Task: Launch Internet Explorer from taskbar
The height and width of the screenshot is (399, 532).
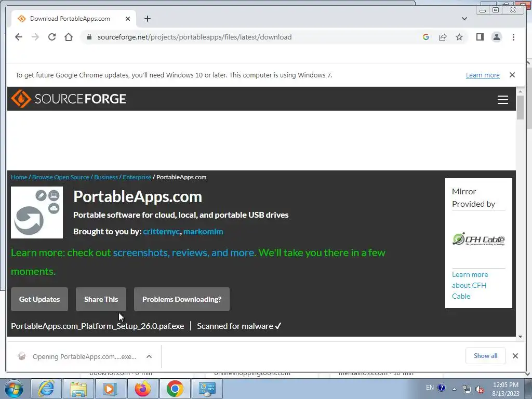Action: coord(46,389)
